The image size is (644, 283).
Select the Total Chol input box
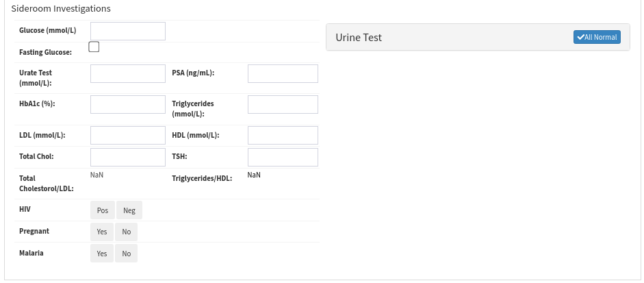tap(128, 157)
